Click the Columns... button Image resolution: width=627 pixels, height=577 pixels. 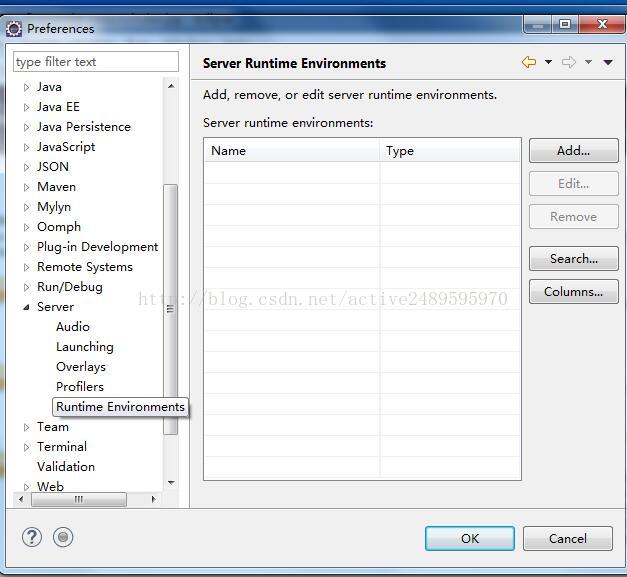pyautogui.click(x=573, y=291)
